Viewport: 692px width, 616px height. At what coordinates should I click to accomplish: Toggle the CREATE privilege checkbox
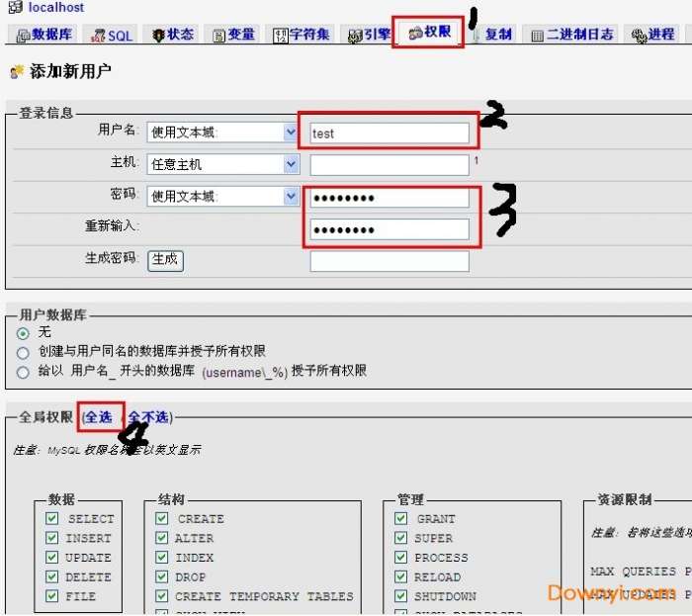[162, 518]
